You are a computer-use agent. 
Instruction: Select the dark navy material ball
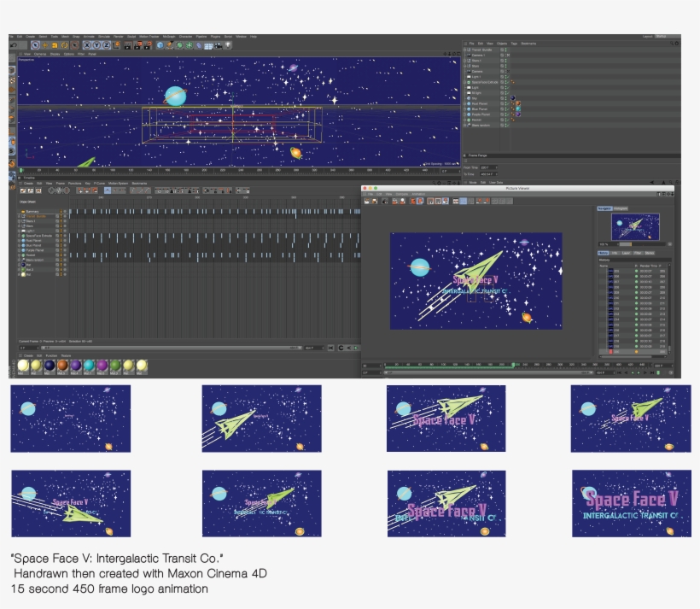50,366
